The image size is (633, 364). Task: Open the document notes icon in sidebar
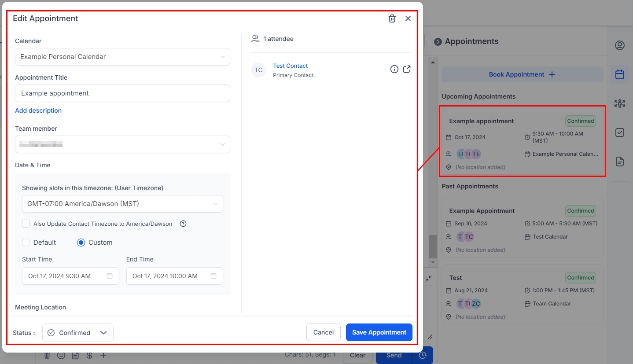[620, 162]
